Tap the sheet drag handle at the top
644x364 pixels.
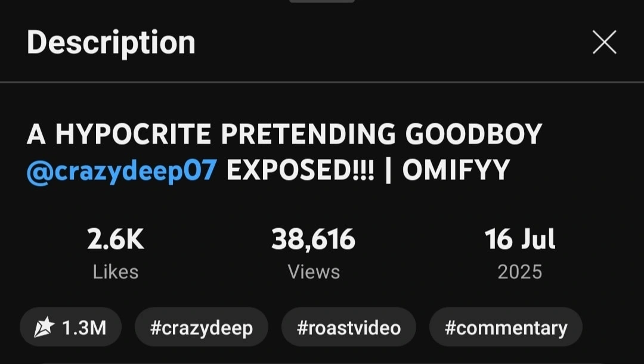322,1
